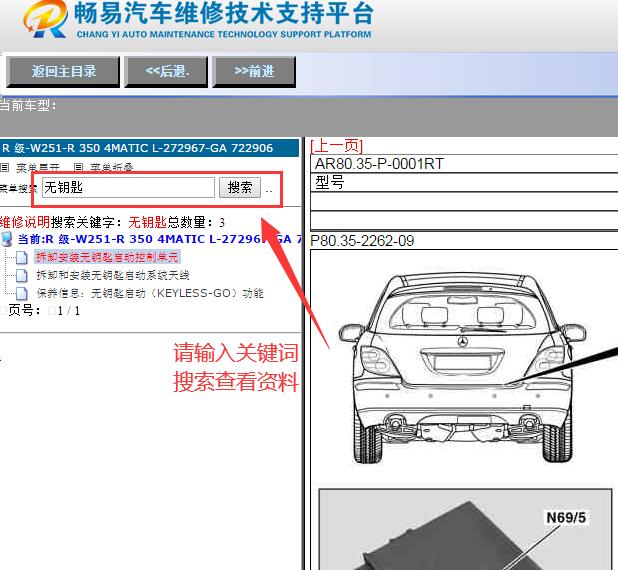Open root node 当前:R 级-W251-R 350 4MATIC
The height and width of the screenshot is (570, 618).
coord(160,239)
